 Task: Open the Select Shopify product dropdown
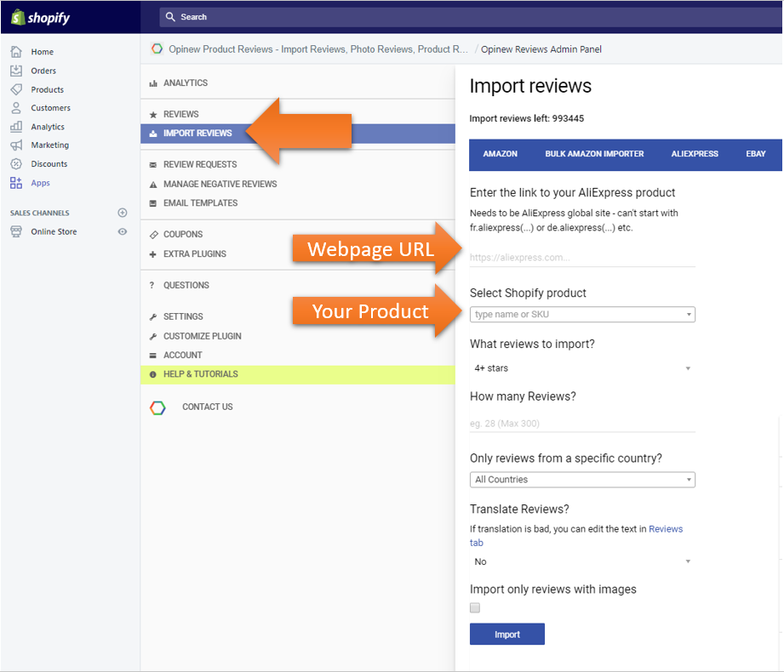tap(582, 314)
